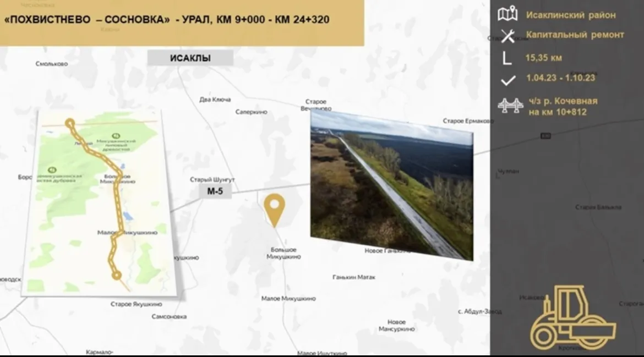Open the aerial road photo

(x=391, y=184)
